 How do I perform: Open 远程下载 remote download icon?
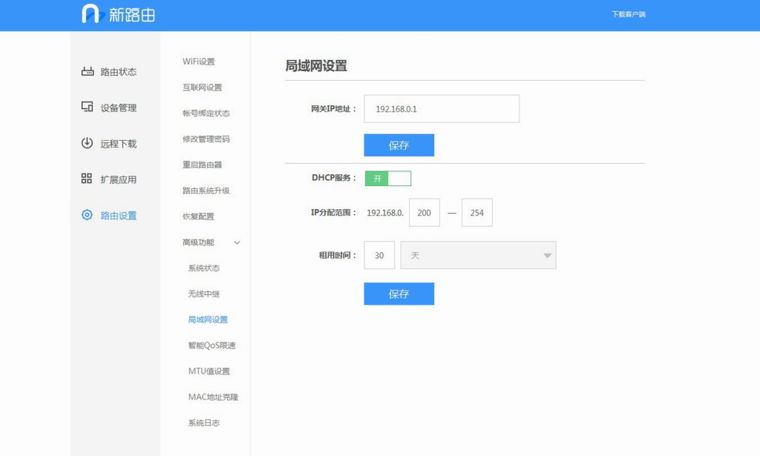pos(87,143)
